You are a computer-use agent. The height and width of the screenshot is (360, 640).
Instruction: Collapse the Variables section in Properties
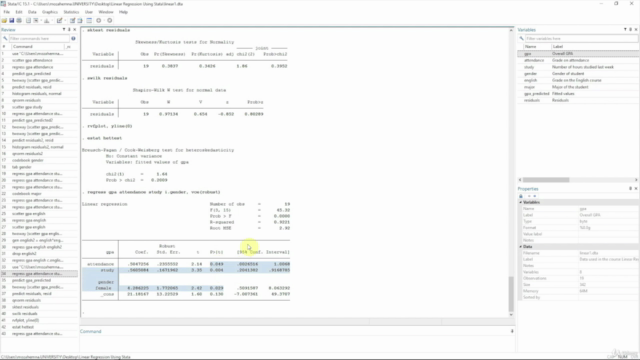tap(521, 202)
